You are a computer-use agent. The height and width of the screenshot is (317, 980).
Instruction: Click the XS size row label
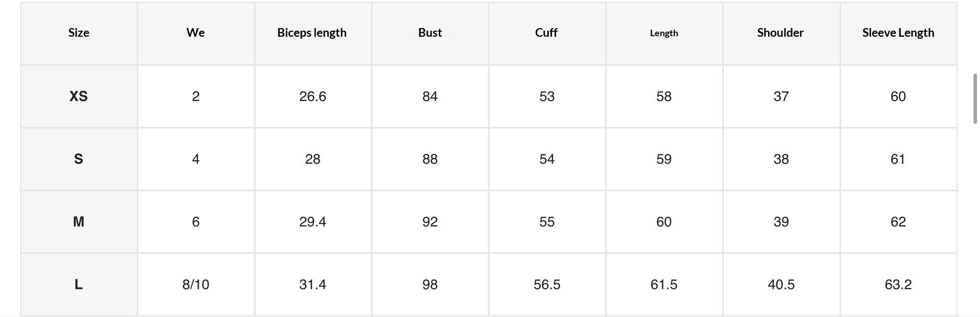pyautogui.click(x=79, y=96)
